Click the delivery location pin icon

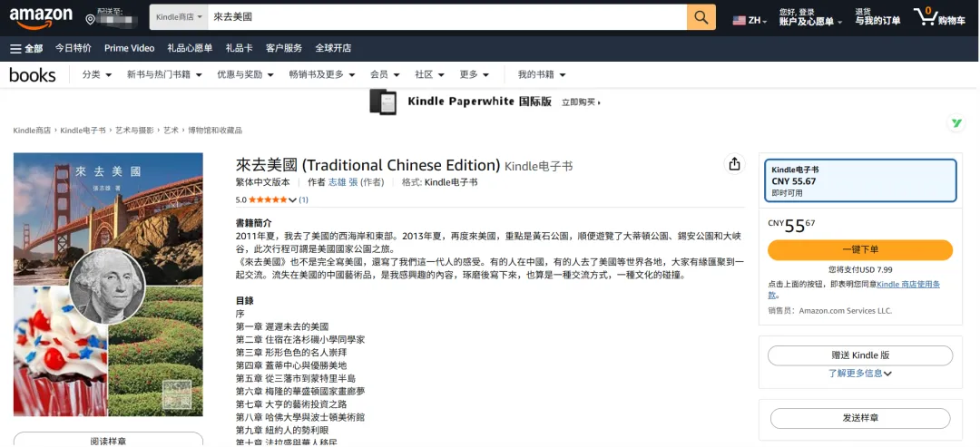point(90,20)
